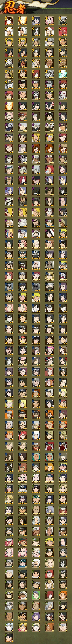Open the S-rank blonde Tsunade portrait
The height and width of the screenshot is (644, 72).
tap(49, 31)
